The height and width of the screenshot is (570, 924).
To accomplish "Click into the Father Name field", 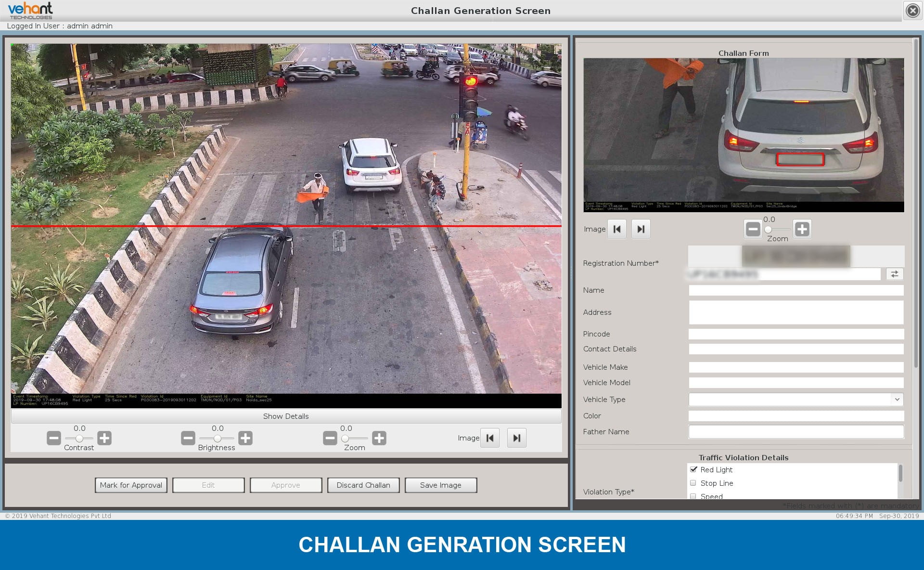I will [x=796, y=432].
